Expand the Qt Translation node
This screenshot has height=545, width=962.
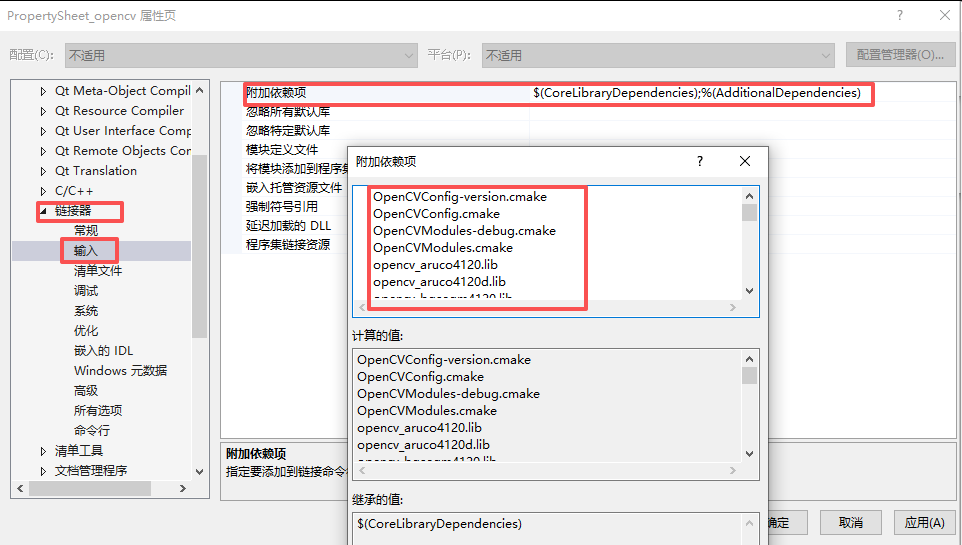pos(43,171)
